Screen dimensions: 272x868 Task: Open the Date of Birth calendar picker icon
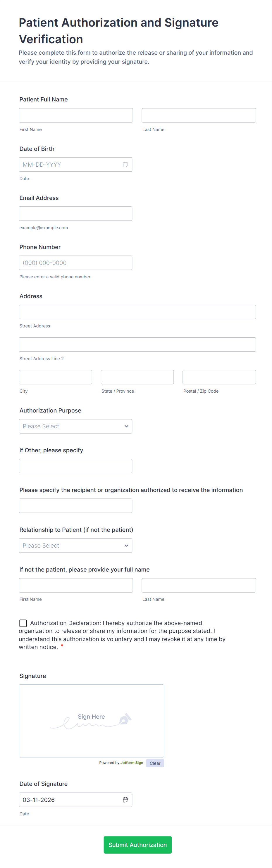[125, 164]
